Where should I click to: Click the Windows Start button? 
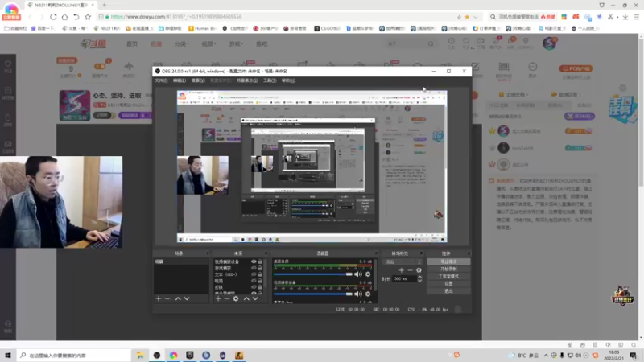[8, 355]
